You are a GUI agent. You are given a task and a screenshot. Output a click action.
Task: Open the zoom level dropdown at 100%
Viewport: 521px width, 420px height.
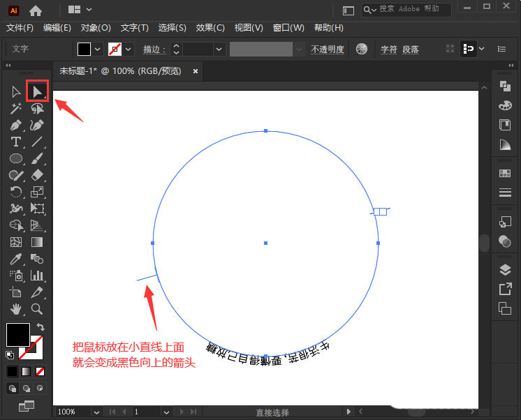(96, 412)
